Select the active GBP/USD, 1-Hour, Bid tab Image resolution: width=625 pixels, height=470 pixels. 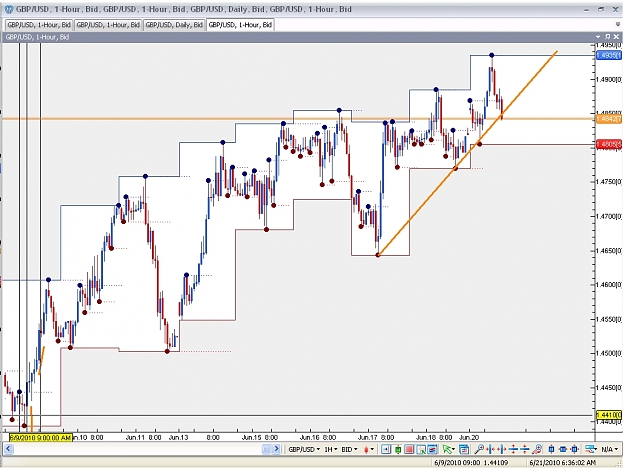tap(240, 25)
